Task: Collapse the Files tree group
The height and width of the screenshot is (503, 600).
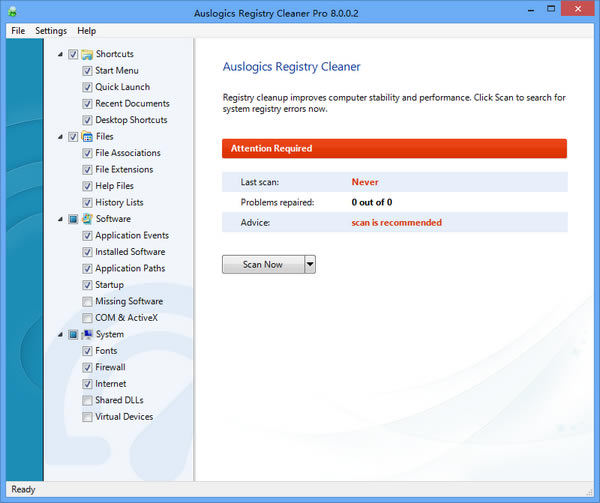Action: pyautogui.click(x=60, y=137)
